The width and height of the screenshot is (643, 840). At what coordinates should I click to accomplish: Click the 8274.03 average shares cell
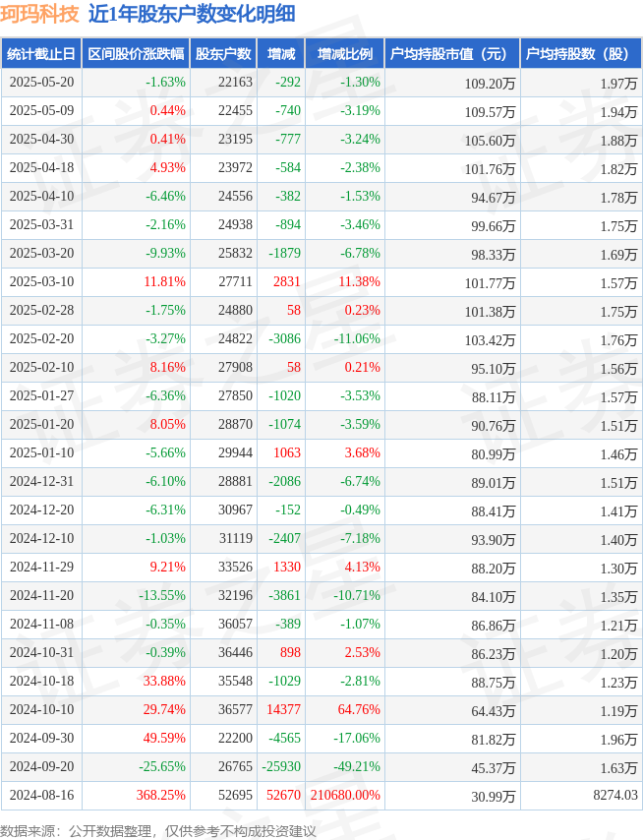(x=581, y=795)
